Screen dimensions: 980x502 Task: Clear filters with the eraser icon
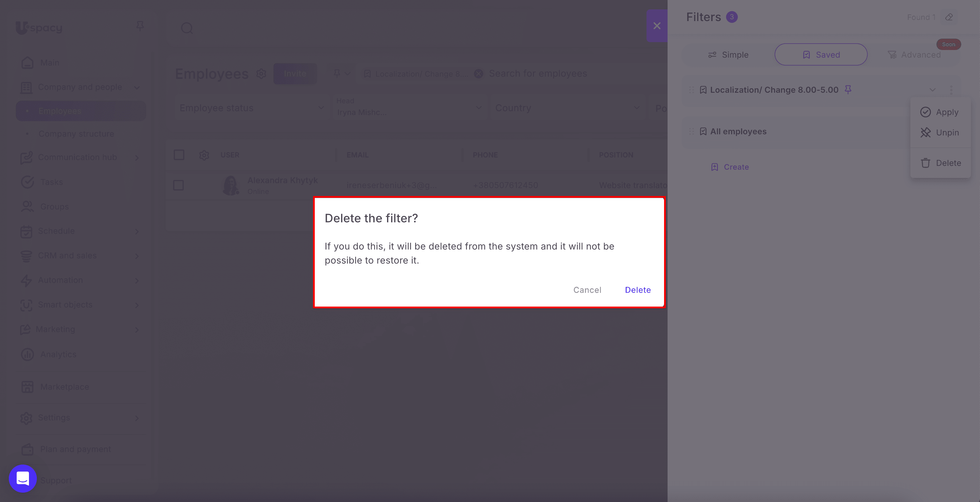(949, 17)
